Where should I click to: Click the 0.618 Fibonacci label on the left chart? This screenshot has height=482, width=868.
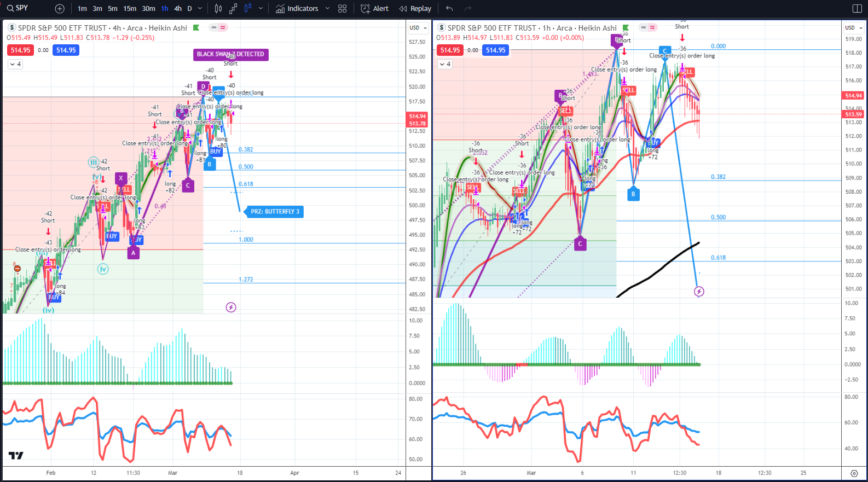(246, 184)
